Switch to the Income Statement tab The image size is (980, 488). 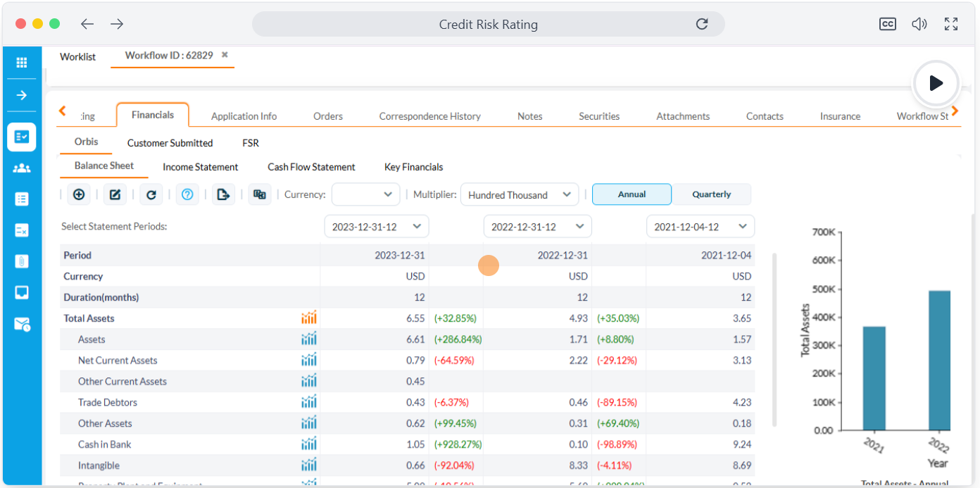(x=200, y=167)
